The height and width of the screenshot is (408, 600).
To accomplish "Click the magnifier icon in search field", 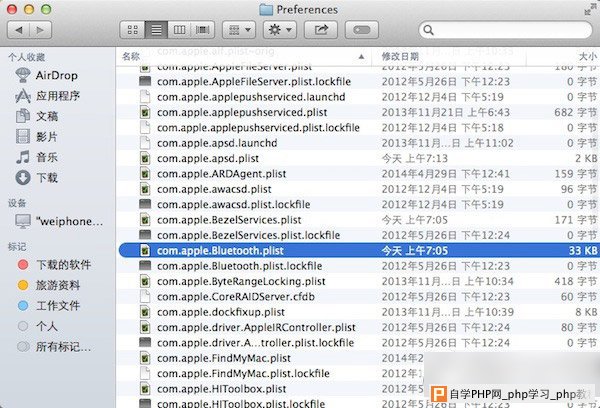I will pos(429,30).
